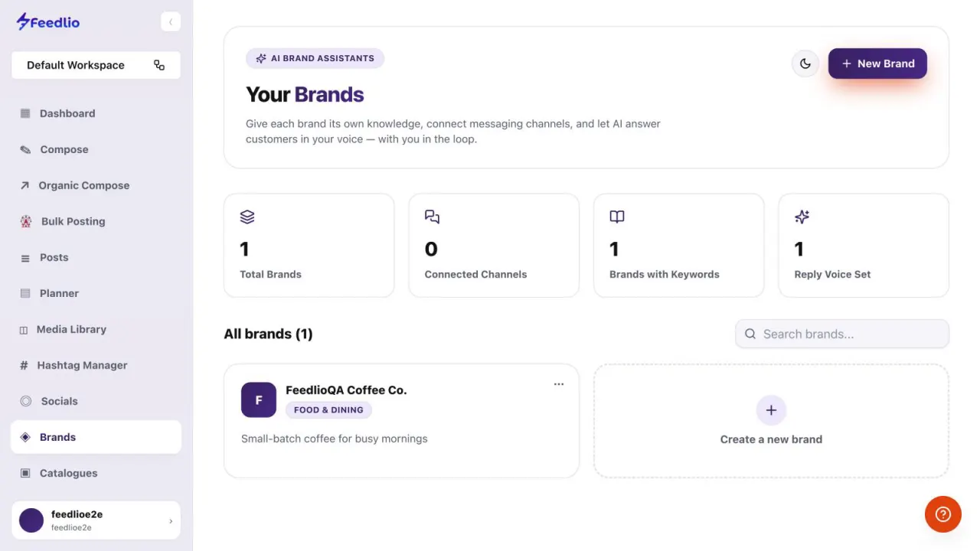Screen dimensions: 980x551
Task: Click the Socials circle icon
Action: tap(25, 401)
